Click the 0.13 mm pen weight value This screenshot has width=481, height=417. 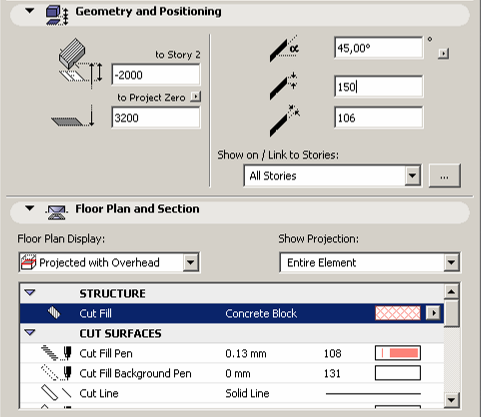pyautogui.click(x=246, y=353)
